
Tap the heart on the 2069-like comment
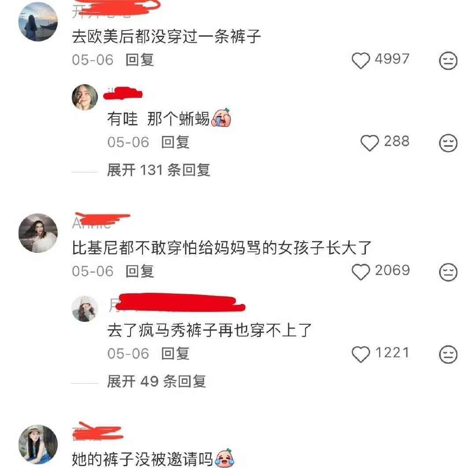click(x=361, y=272)
